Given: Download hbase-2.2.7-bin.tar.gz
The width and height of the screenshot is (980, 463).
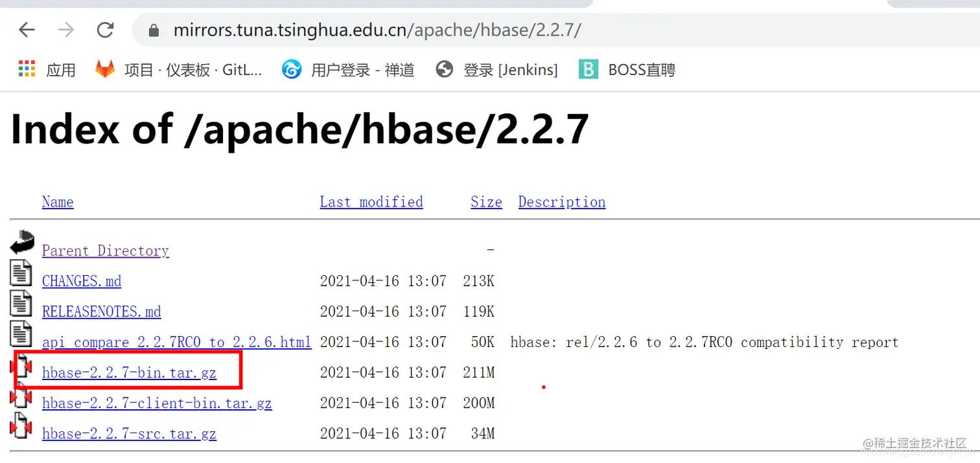Looking at the screenshot, I should [x=130, y=372].
